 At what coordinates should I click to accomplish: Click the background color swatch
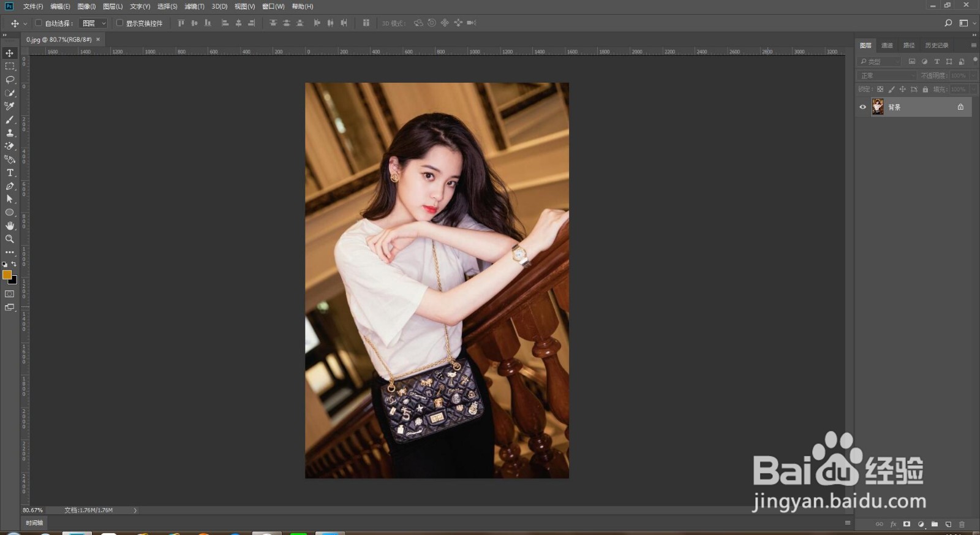click(x=14, y=281)
